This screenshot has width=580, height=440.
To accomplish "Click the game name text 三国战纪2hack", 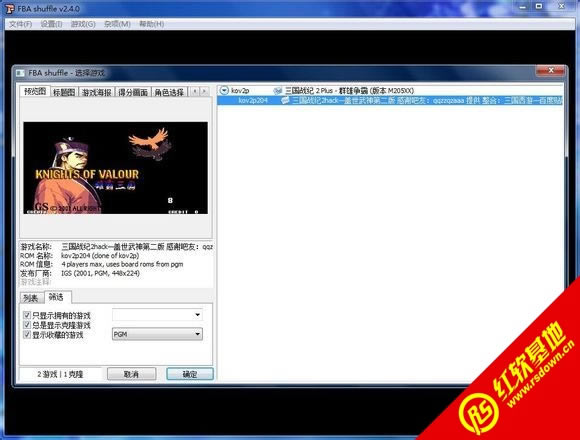I will click(x=137, y=247).
